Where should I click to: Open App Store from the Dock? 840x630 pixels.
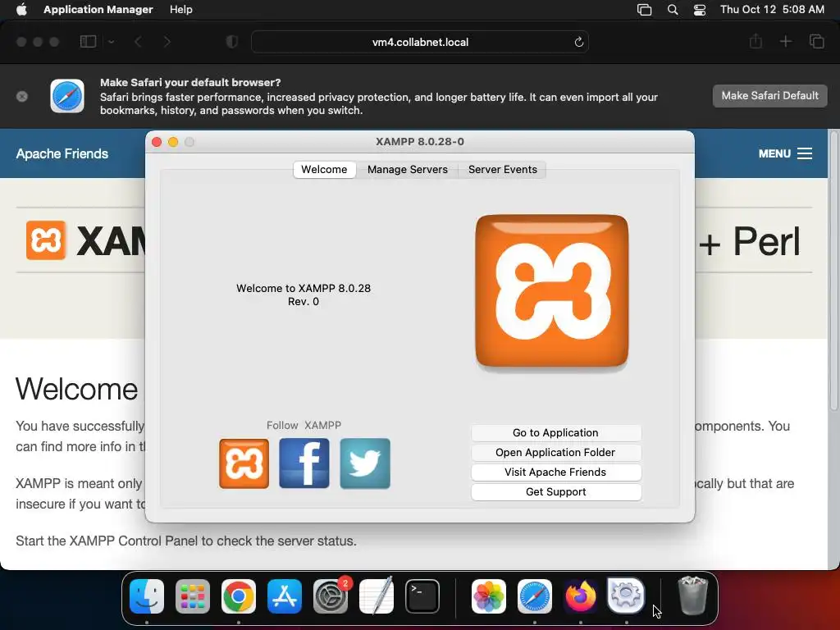click(285, 596)
